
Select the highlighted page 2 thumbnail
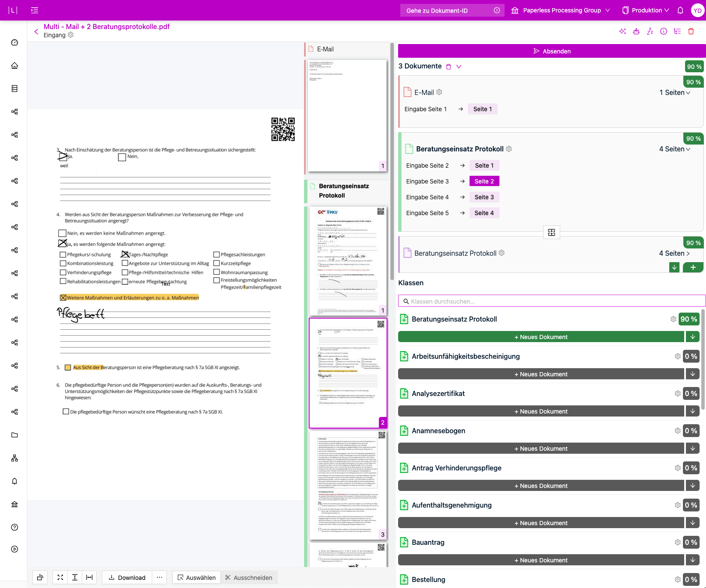[347, 373]
